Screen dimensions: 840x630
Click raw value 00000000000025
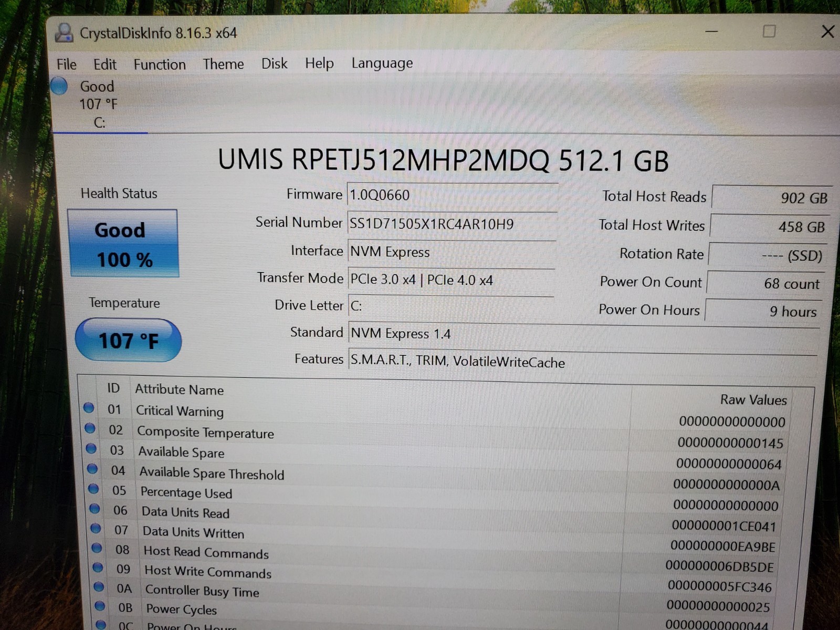[718, 607]
